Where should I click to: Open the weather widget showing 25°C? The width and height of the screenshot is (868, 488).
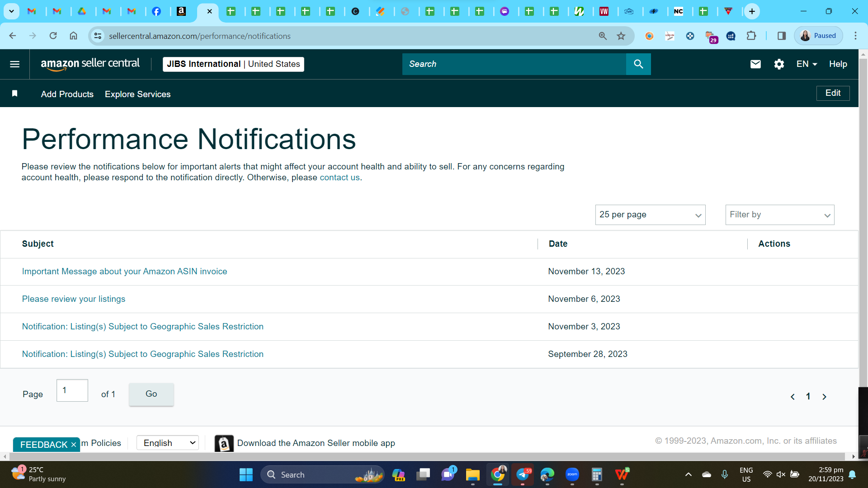click(38, 474)
